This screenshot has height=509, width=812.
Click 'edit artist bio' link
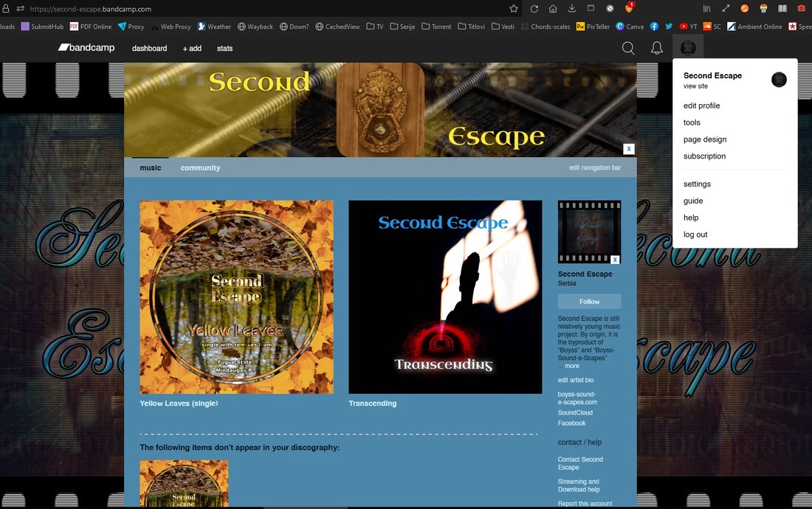tap(575, 380)
